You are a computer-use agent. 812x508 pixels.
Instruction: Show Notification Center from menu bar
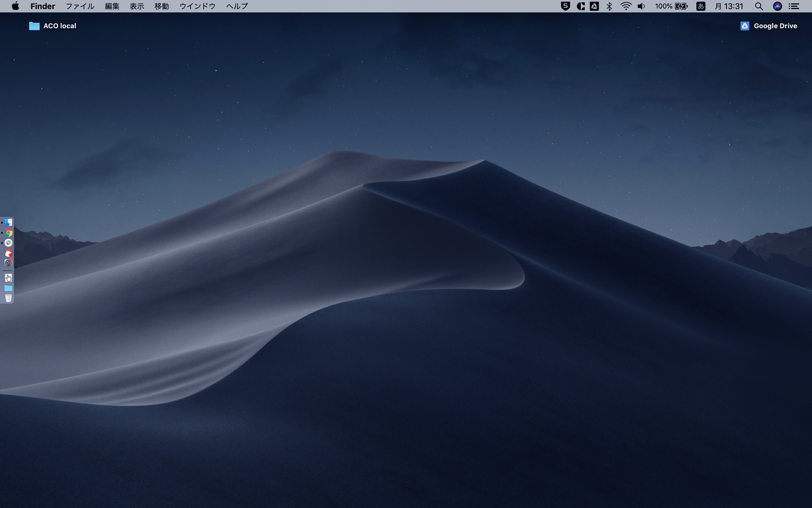[x=794, y=6]
